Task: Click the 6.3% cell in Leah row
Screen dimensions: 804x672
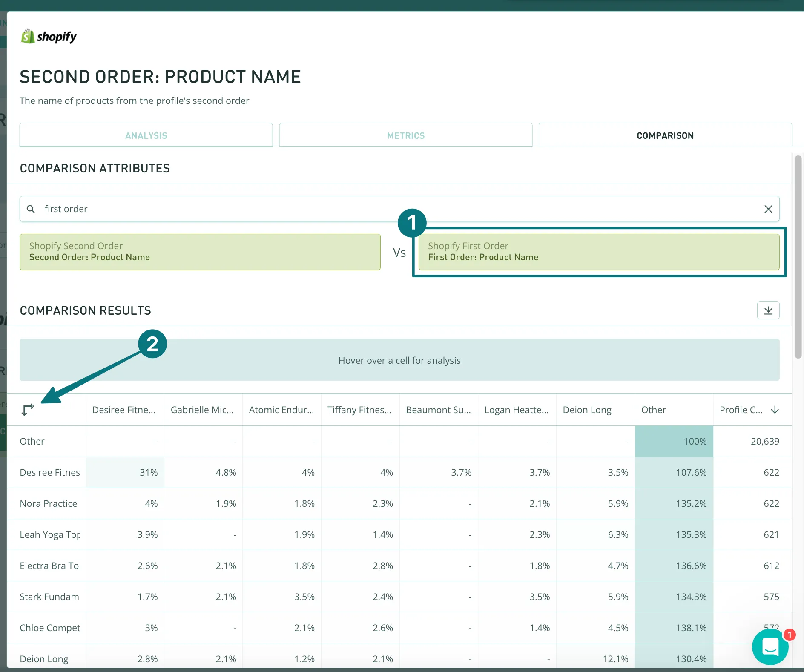Action: tap(595, 534)
